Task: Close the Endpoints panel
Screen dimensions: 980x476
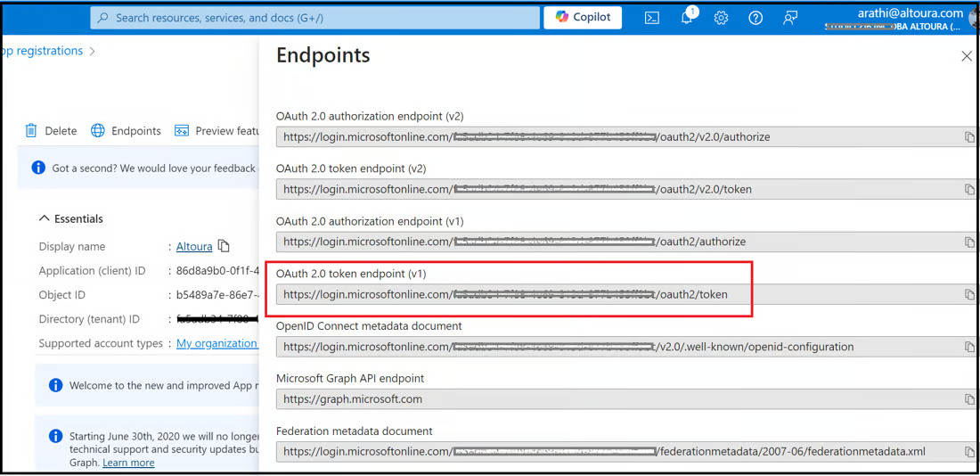Action: pos(967,56)
